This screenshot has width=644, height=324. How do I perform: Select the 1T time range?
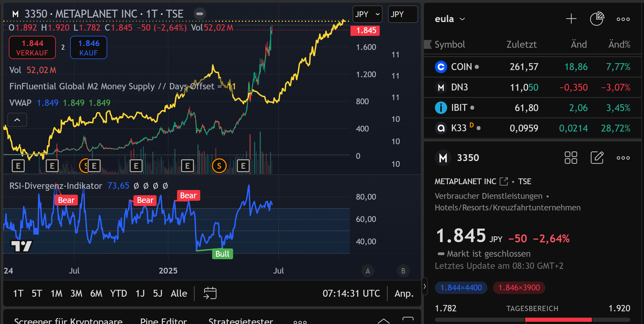click(x=18, y=293)
